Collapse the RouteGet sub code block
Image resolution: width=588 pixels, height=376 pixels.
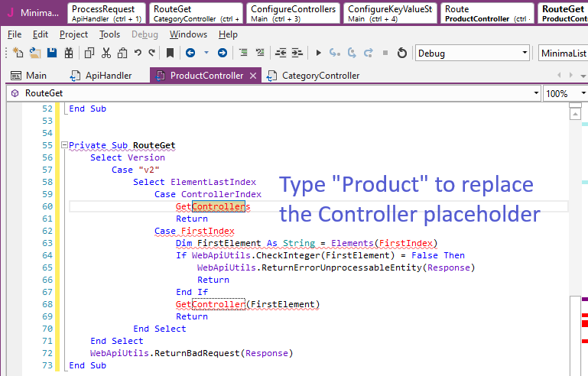(x=64, y=144)
